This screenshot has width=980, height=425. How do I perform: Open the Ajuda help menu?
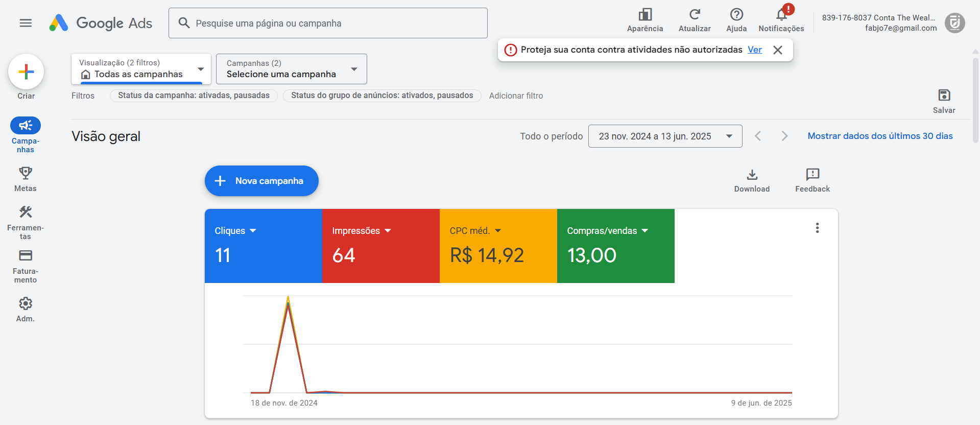tap(736, 21)
